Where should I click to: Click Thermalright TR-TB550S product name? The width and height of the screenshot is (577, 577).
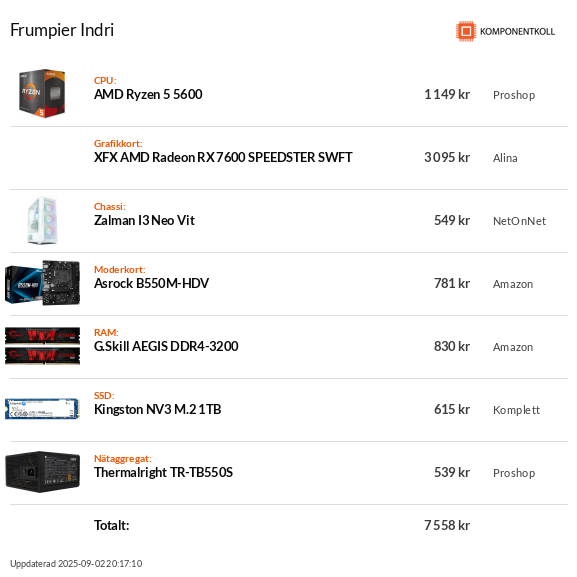coord(163,472)
